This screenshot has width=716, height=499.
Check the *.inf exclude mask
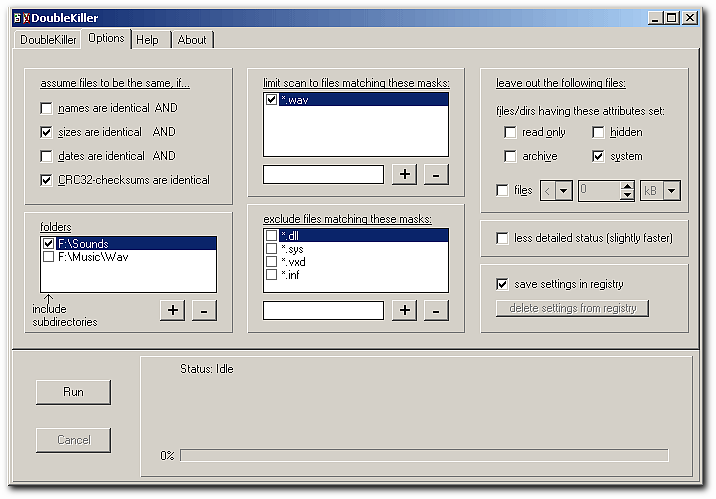tap(271, 274)
